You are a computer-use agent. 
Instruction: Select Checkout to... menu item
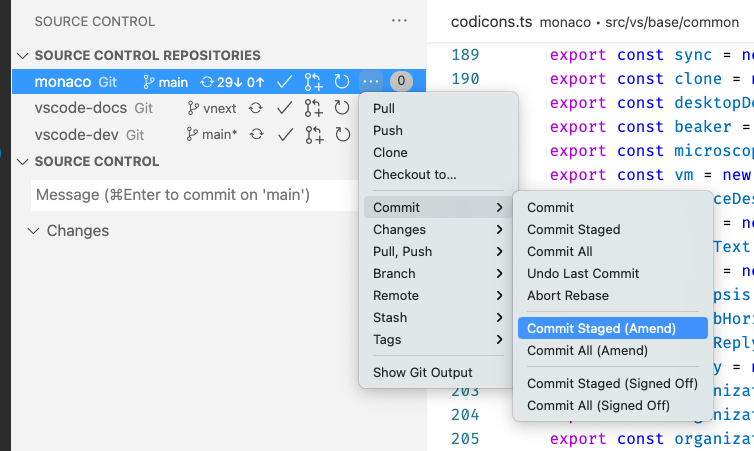point(438,175)
